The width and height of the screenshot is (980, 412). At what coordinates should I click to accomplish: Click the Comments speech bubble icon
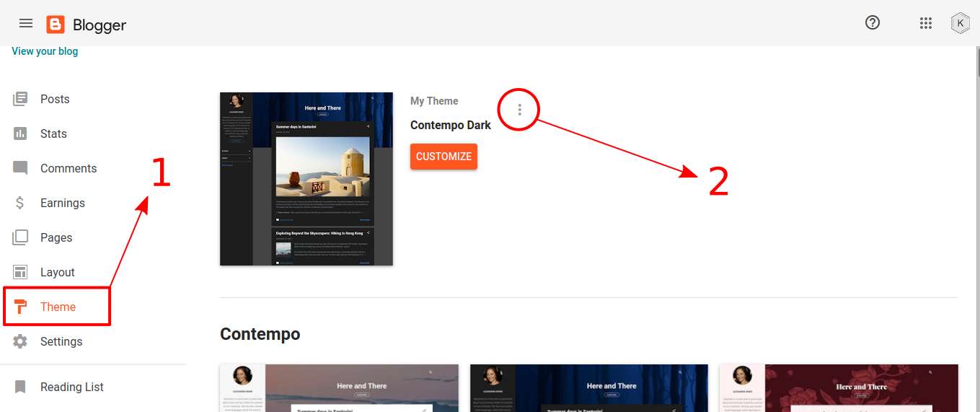(x=20, y=168)
